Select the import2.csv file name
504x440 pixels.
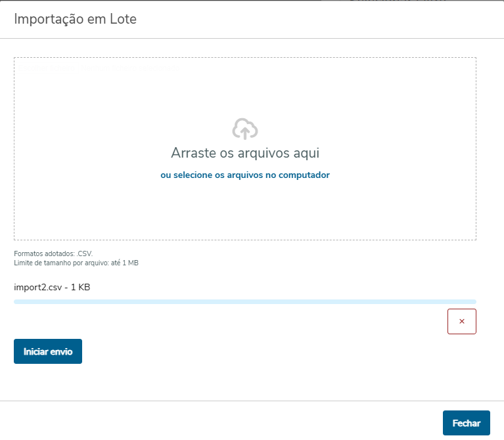pyautogui.click(x=38, y=287)
